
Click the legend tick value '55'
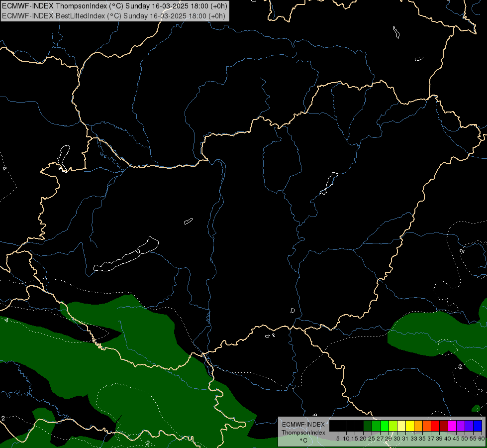[x=474, y=439]
